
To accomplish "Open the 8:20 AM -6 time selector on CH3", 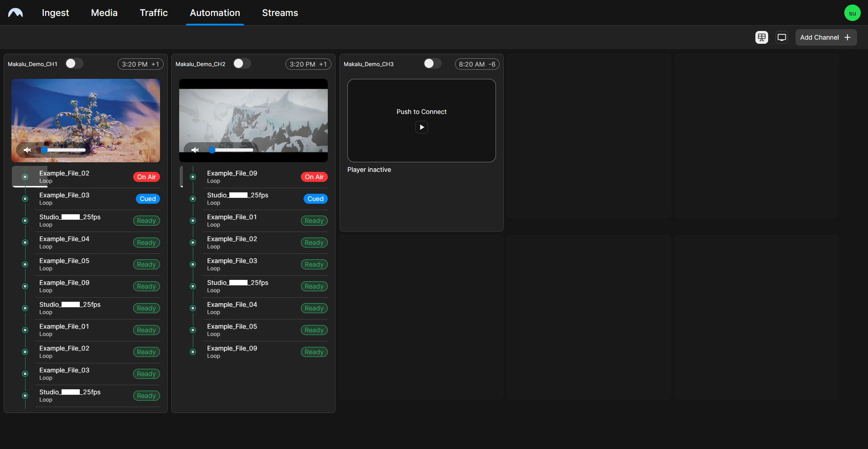I will 476,64.
